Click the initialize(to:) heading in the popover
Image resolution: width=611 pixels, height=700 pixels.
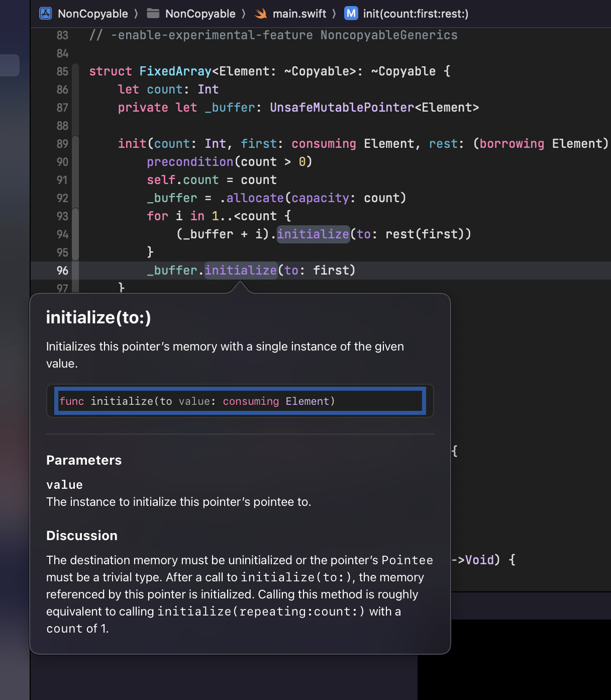97,318
